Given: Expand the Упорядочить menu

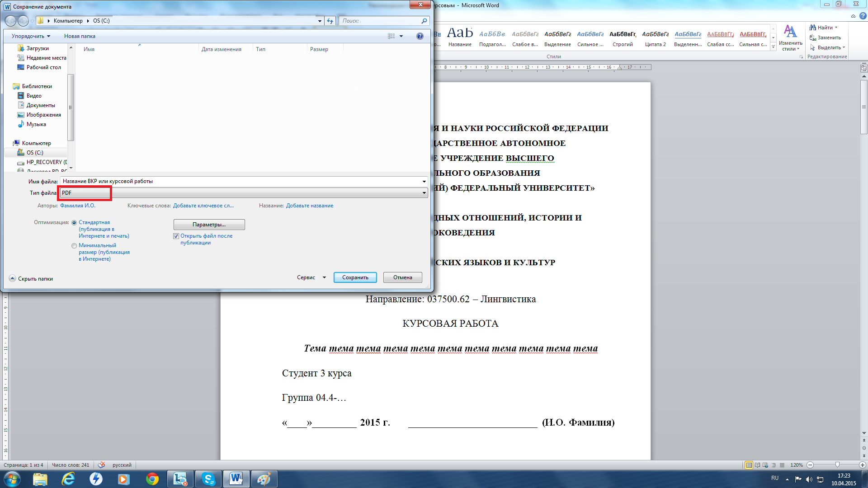Looking at the screenshot, I should click(31, 36).
